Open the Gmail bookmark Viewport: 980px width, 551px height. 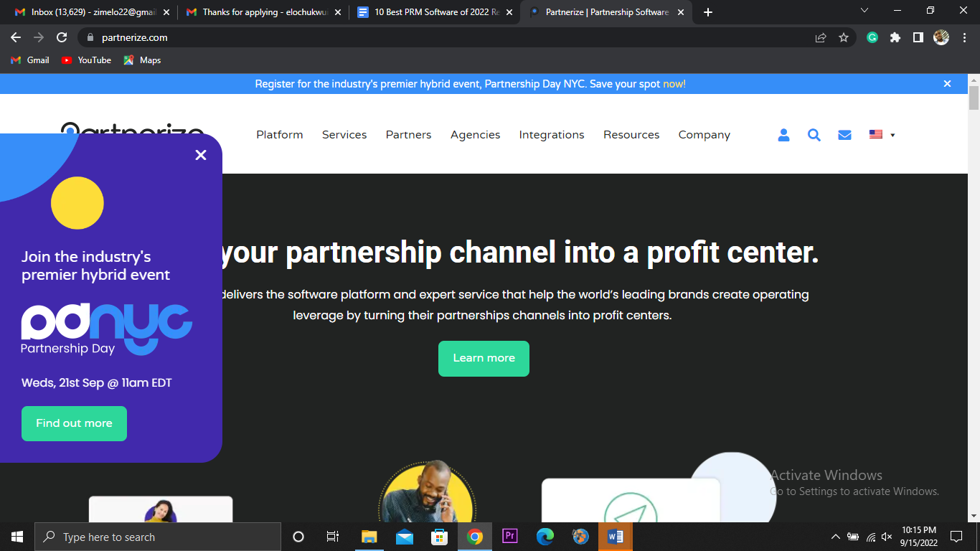(30, 60)
